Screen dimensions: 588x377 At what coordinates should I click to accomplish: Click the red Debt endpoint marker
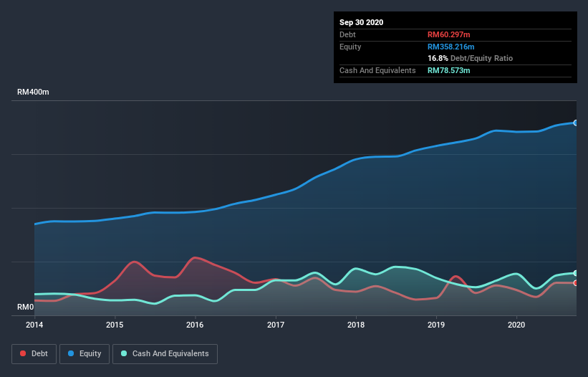click(x=576, y=283)
